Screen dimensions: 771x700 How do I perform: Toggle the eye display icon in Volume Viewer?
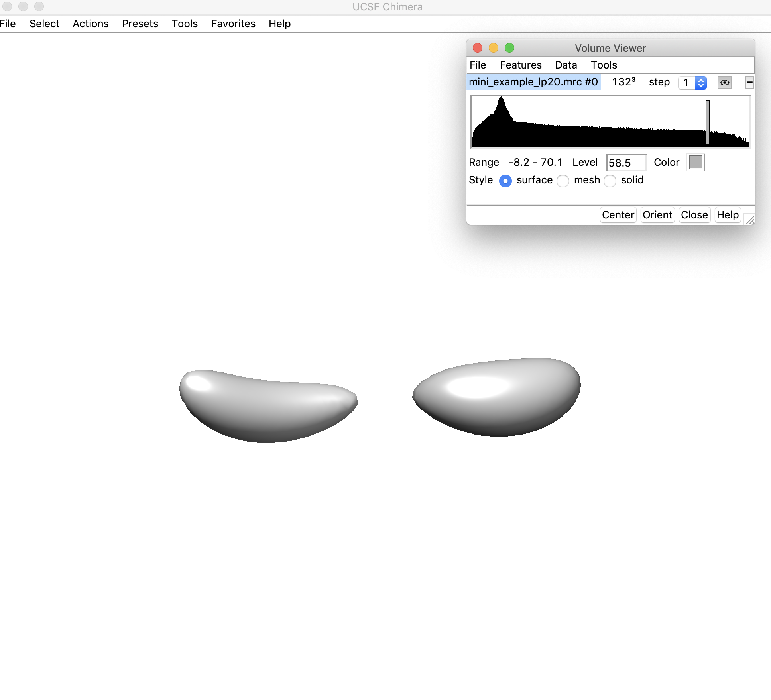point(724,83)
